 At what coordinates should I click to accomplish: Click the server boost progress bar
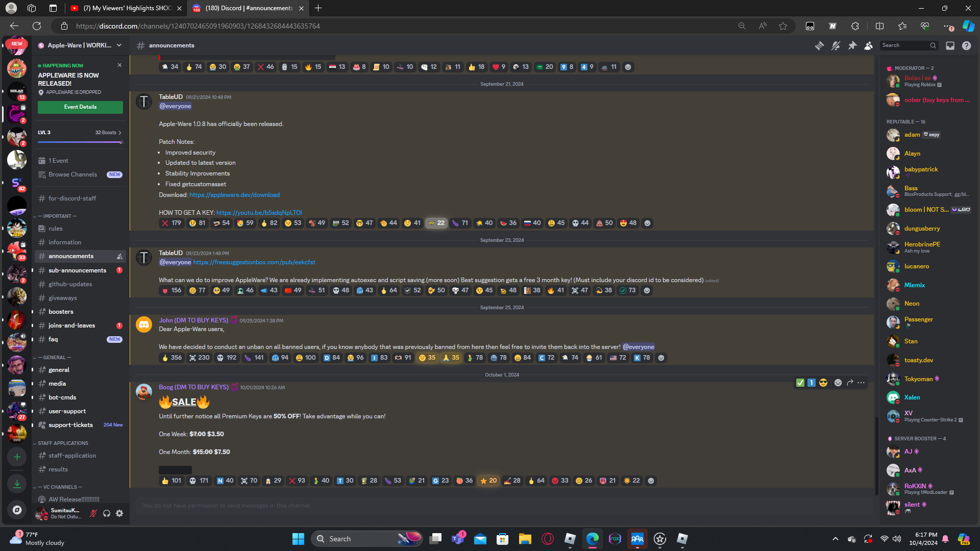[80, 142]
